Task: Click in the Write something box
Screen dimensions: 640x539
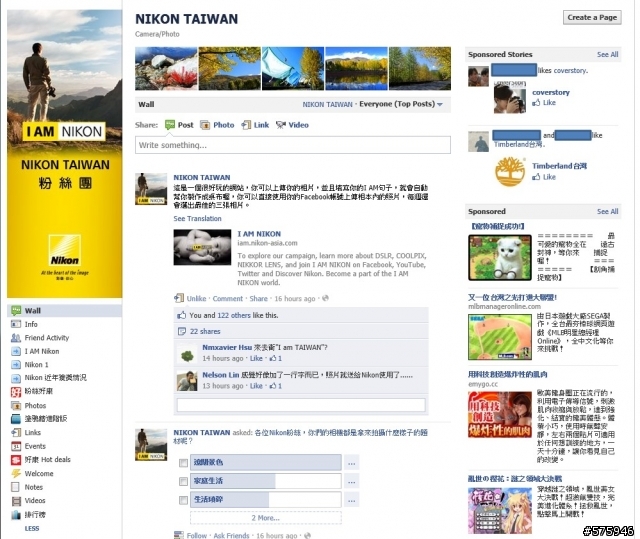Action: coord(293,145)
